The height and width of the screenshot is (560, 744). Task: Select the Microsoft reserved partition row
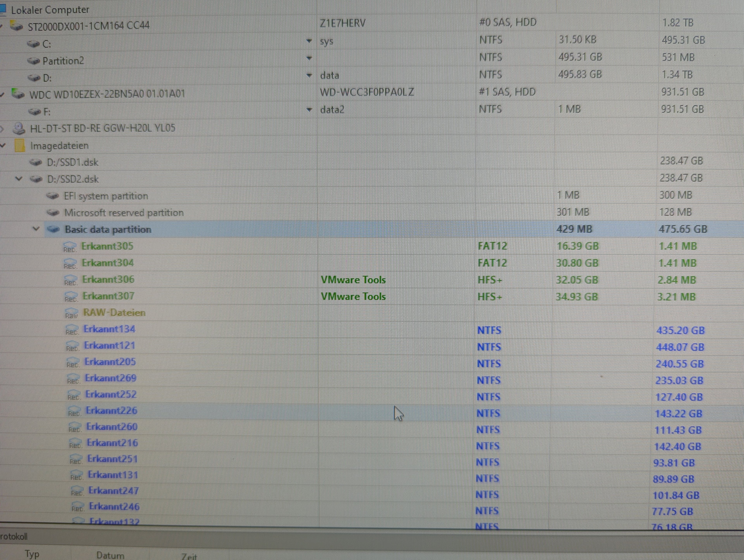click(x=124, y=212)
